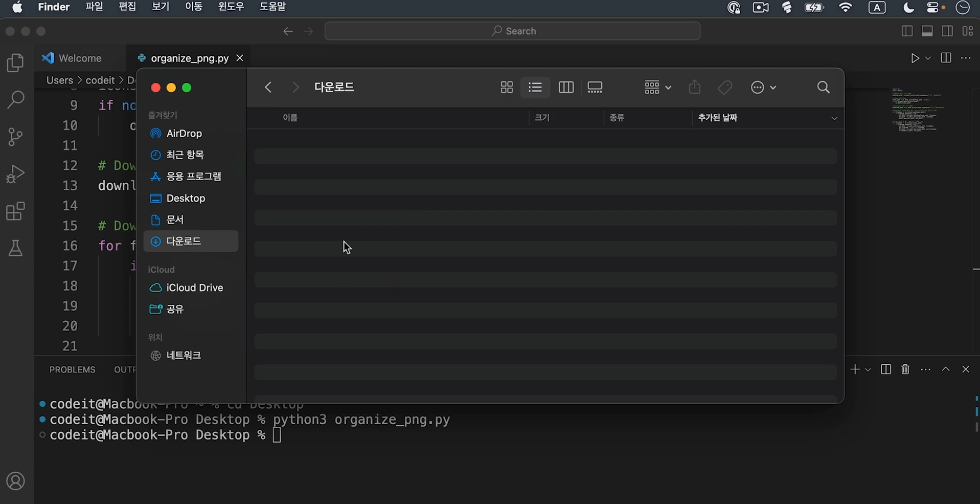Open the Apple menu

17,7
